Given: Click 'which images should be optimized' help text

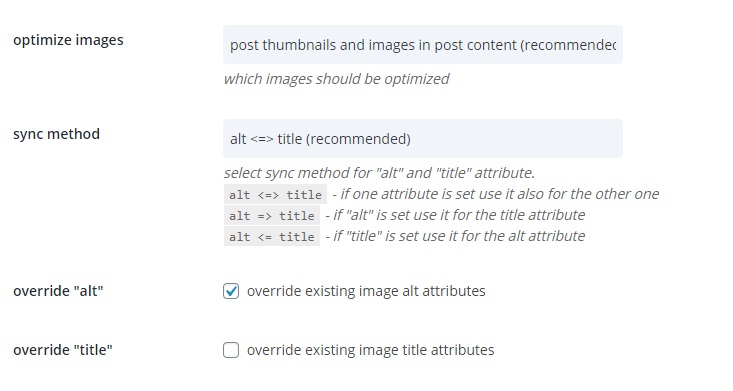Looking at the screenshot, I should (x=336, y=79).
